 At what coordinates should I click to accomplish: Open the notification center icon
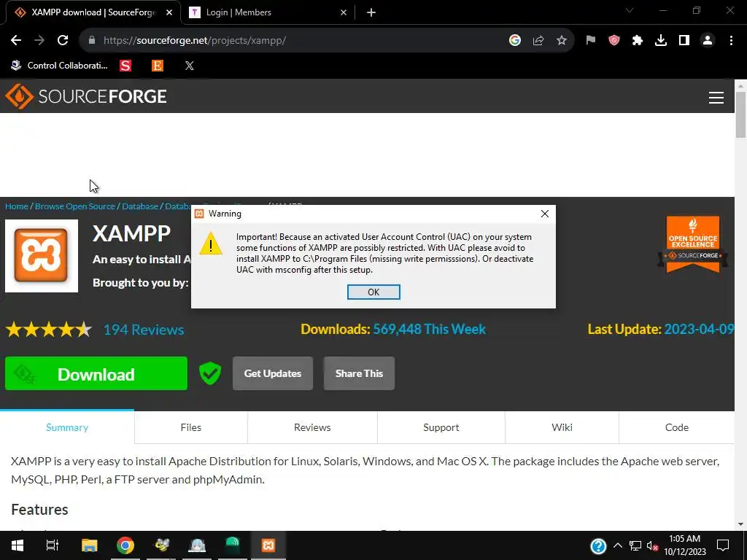coord(723,545)
